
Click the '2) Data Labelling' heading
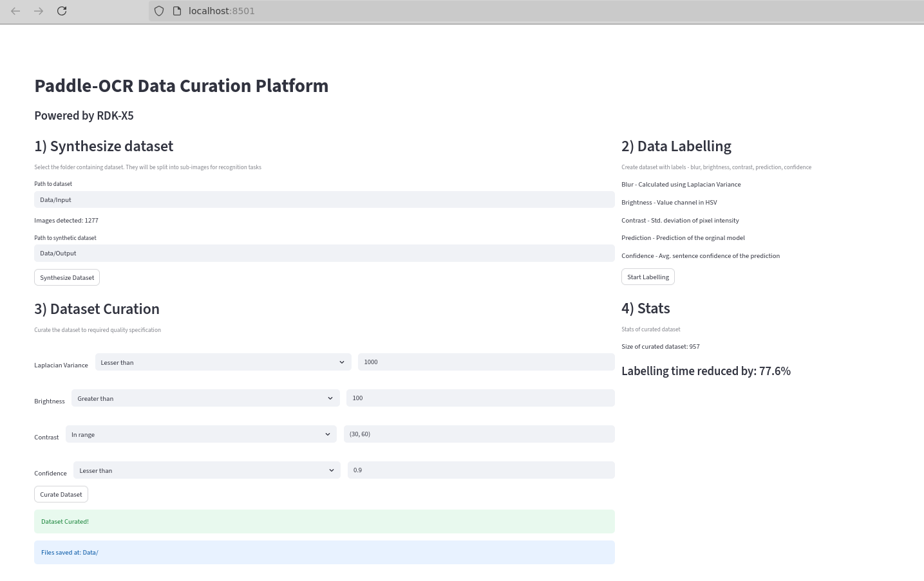(676, 146)
